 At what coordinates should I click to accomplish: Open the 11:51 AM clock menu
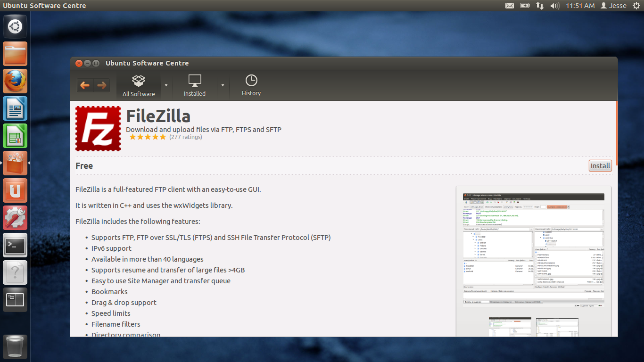[x=580, y=6]
